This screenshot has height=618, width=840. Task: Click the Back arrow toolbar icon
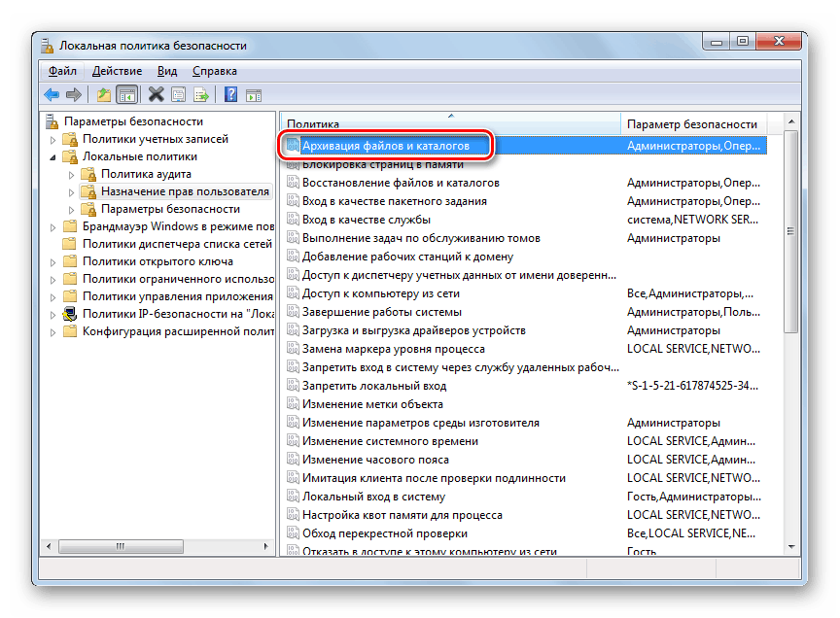[52, 95]
